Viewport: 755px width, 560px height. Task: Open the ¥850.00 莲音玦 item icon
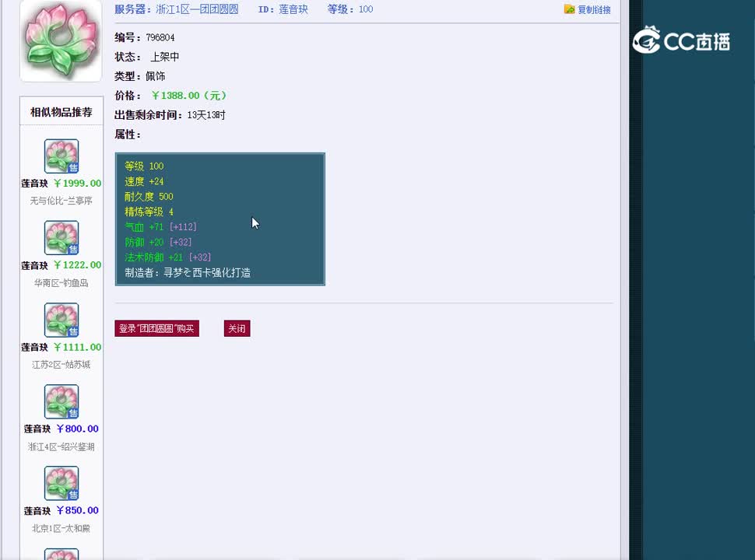coord(61,483)
